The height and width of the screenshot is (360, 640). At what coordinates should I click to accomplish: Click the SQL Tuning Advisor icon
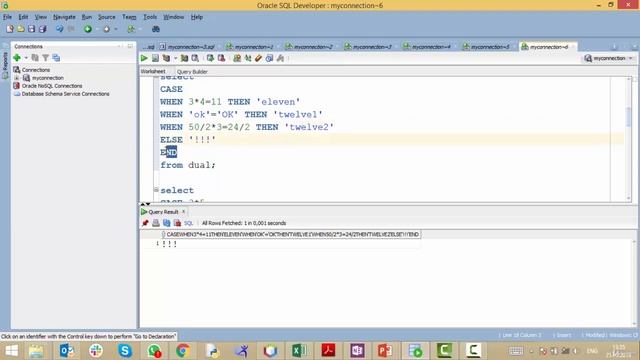coord(195,58)
